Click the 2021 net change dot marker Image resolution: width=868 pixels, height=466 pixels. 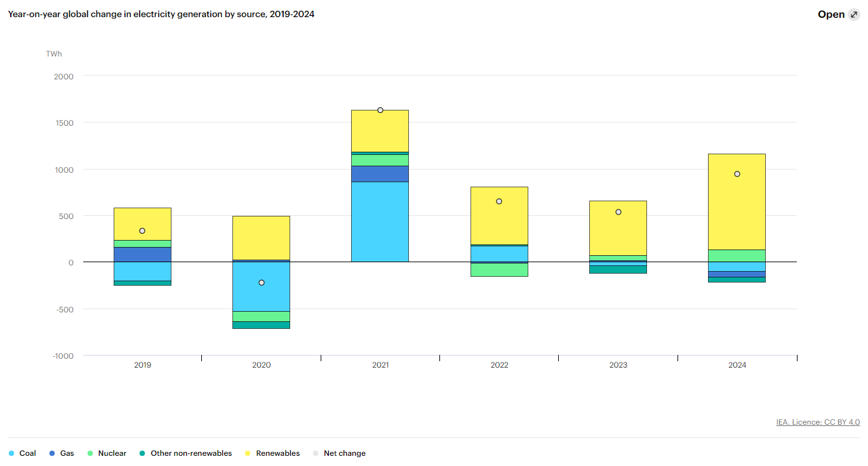(x=380, y=110)
